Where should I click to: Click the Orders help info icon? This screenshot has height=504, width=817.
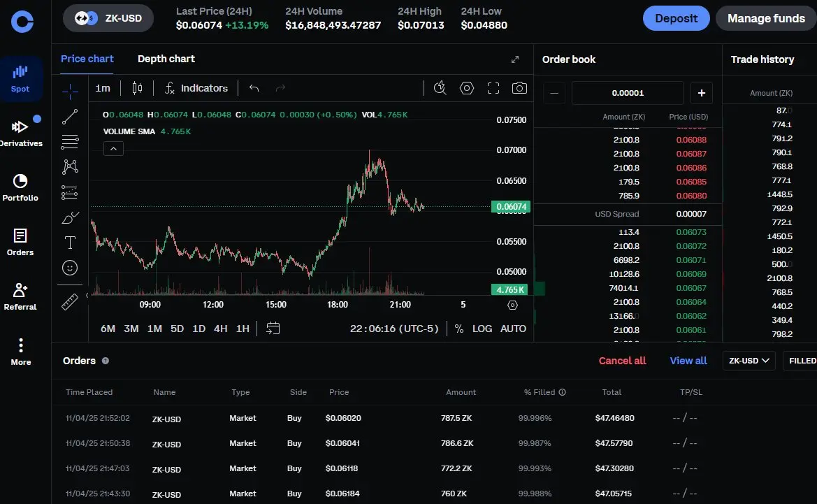tap(106, 361)
